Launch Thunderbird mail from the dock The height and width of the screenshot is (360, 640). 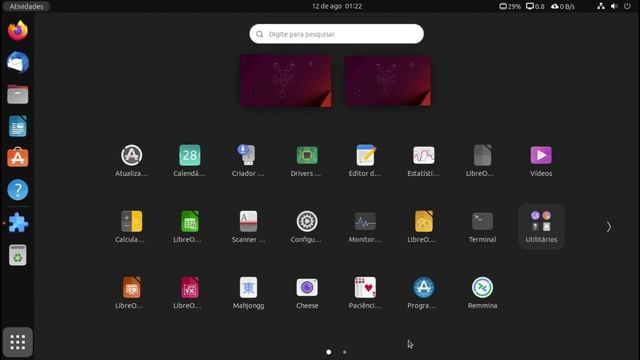pyautogui.click(x=18, y=62)
